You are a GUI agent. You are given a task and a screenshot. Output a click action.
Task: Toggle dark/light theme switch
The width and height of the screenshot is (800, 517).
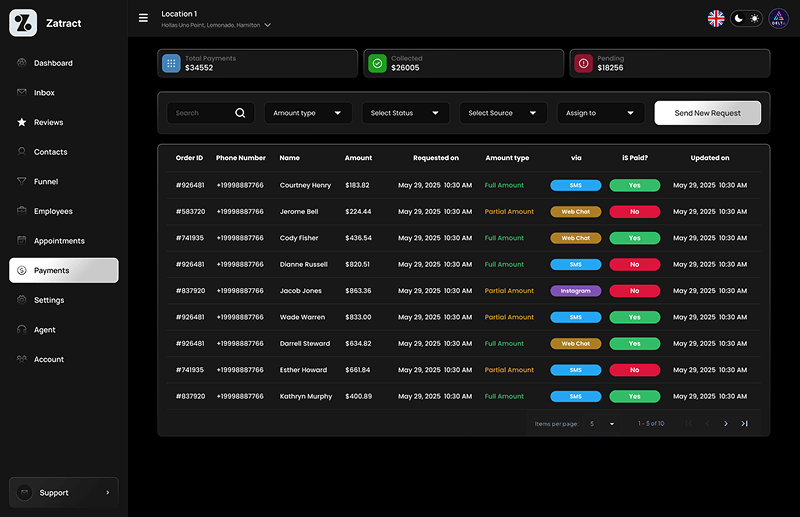click(x=746, y=18)
